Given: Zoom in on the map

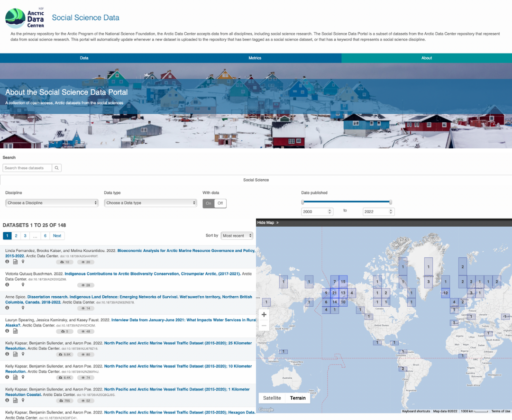Looking at the screenshot, I should tap(264, 314).
